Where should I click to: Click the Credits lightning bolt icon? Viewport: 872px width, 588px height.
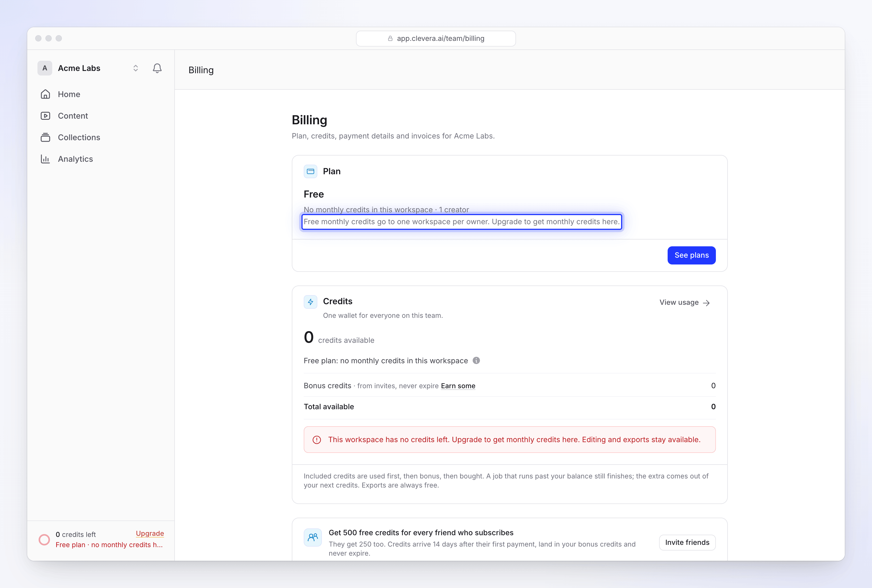pyautogui.click(x=311, y=302)
